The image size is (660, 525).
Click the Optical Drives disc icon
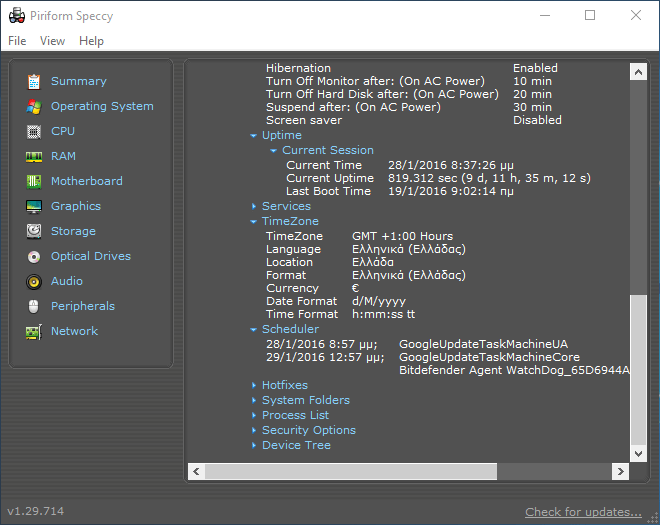pos(34,256)
